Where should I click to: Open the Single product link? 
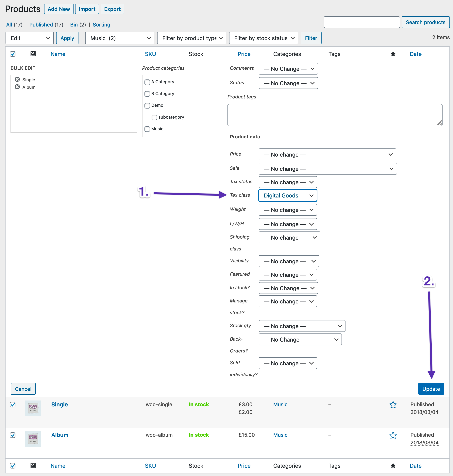pyautogui.click(x=59, y=404)
